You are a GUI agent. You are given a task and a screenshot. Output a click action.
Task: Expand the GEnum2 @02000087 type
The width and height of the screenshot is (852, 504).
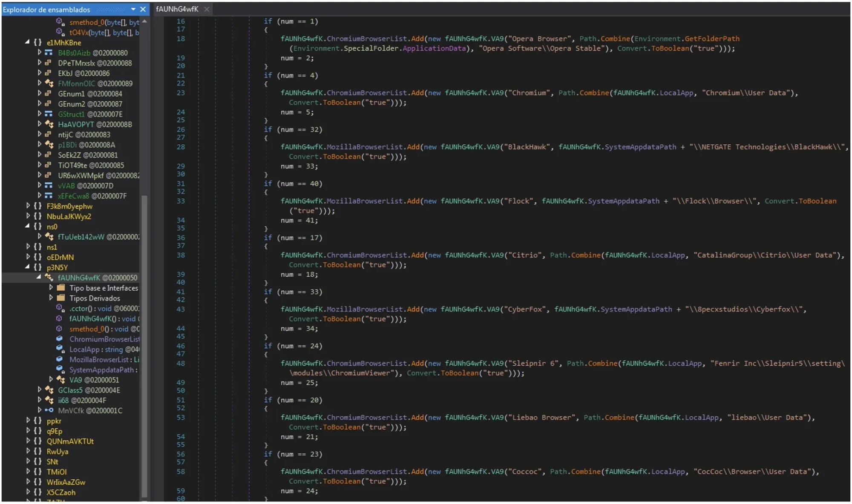[x=39, y=103]
